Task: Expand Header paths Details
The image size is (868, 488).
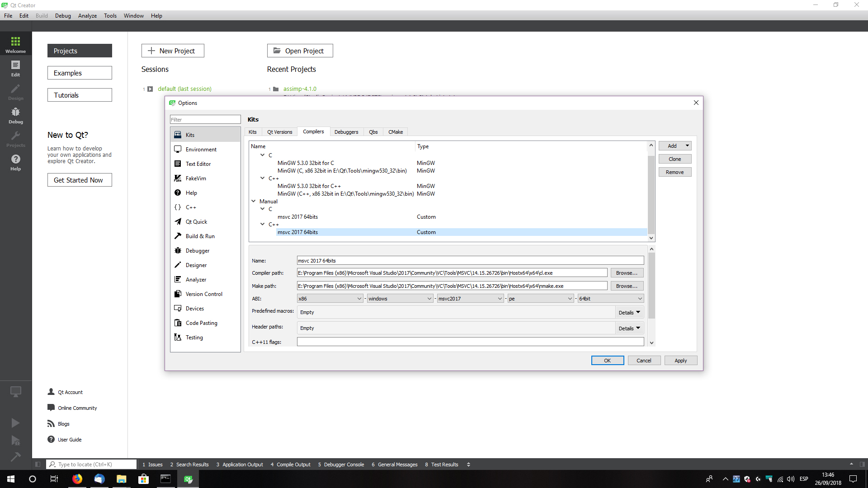Action: [x=629, y=328]
